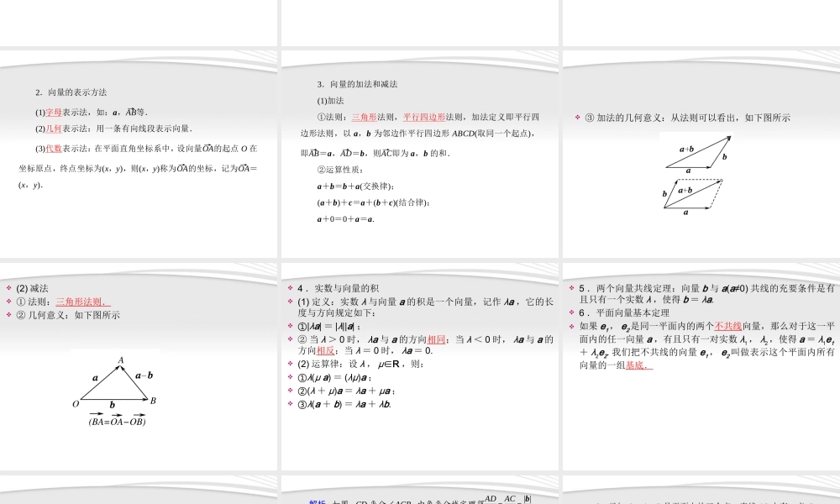Click the red underlined word 相反
The width and height of the screenshot is (840, 504).
point(325,351)
